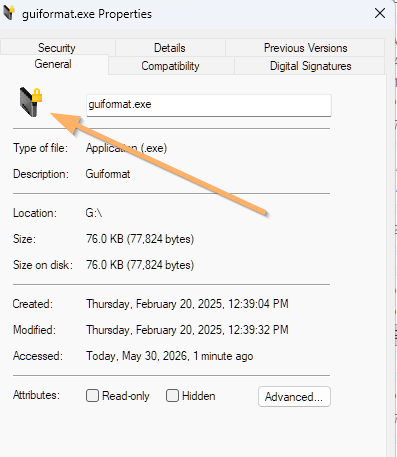The height and width of the screenshot is (457, 397).
Task: Switch to the Security tab
Action: click(57, 48)
